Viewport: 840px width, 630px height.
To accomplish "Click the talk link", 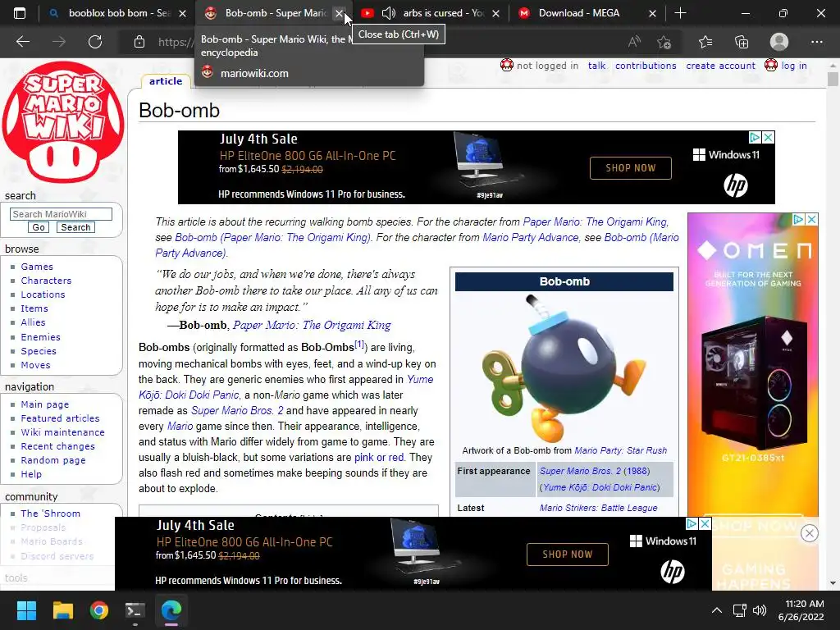I will [x=596, y=66].
